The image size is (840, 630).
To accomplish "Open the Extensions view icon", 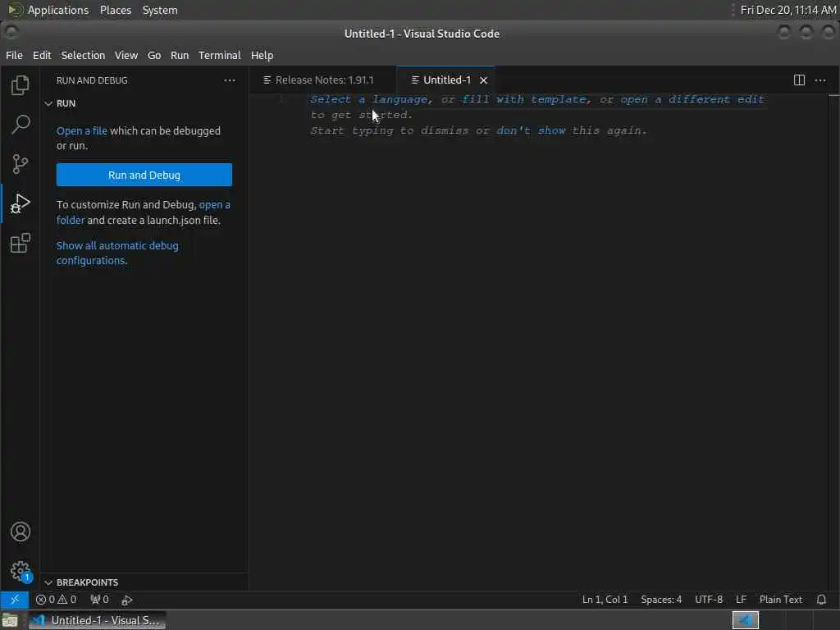I will click(x=21, y=243).
